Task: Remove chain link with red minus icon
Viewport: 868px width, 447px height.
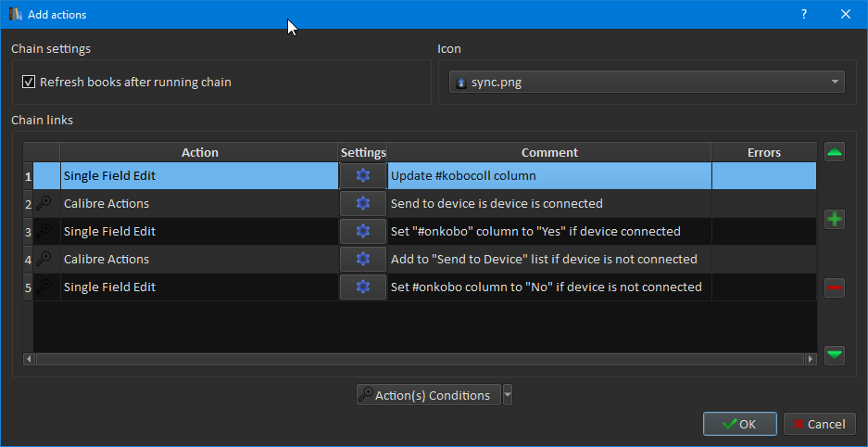Action: click(x=835, y=288)
